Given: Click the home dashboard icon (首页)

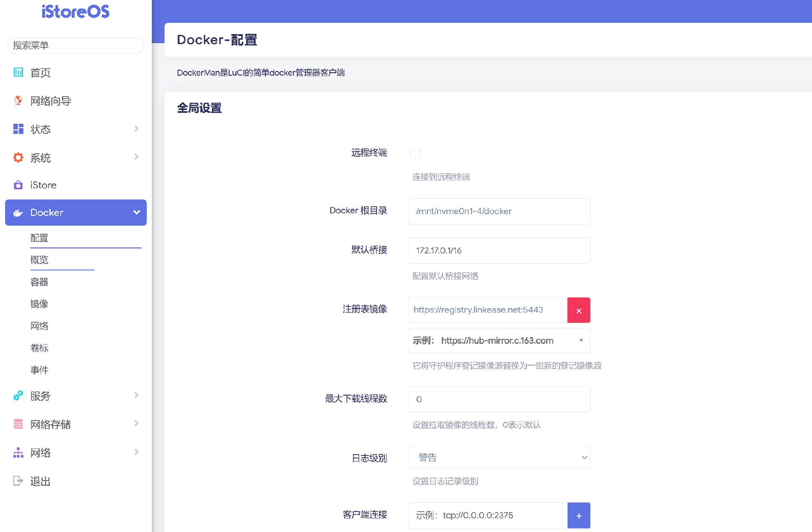Looking at the screenshot, I should [x=18, y=72].
